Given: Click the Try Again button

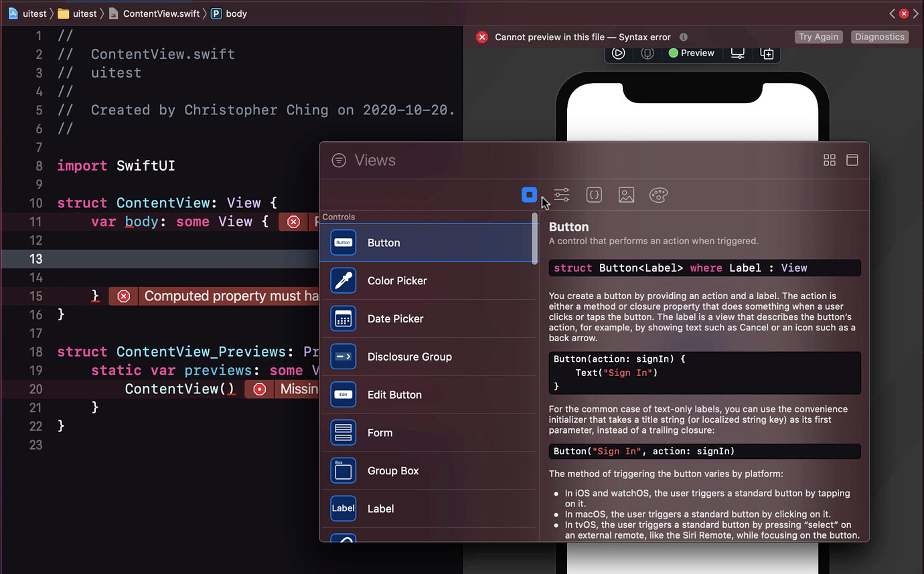Looking at the screenshot, I should click(818, 37).
